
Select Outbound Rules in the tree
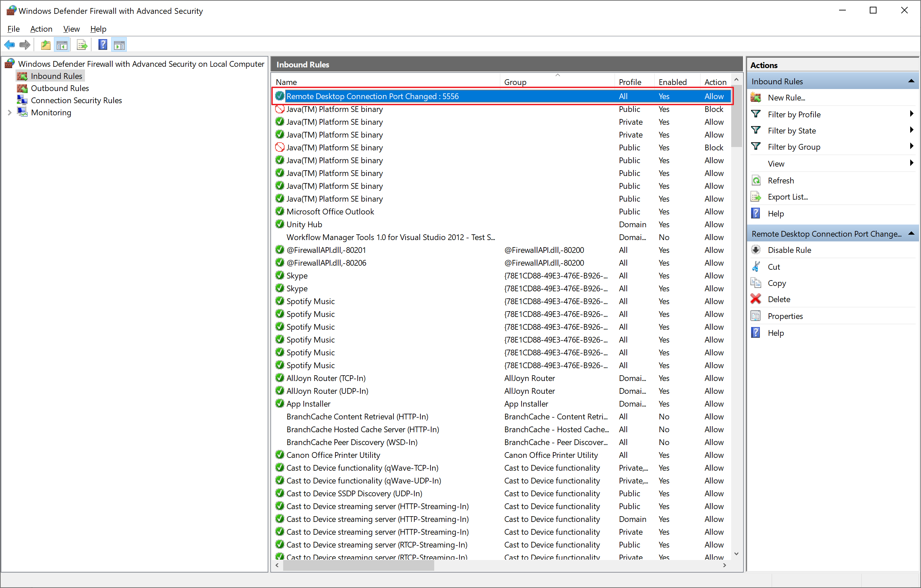(60, 88)
